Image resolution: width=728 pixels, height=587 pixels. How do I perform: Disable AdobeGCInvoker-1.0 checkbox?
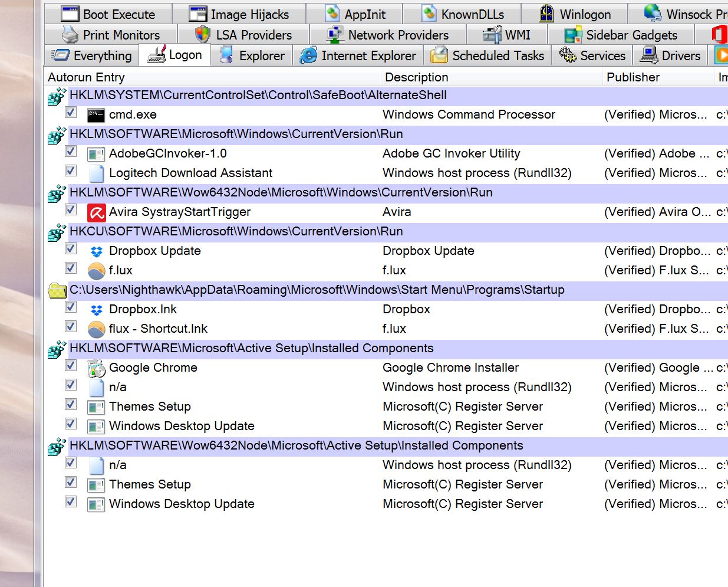(71, 151)
